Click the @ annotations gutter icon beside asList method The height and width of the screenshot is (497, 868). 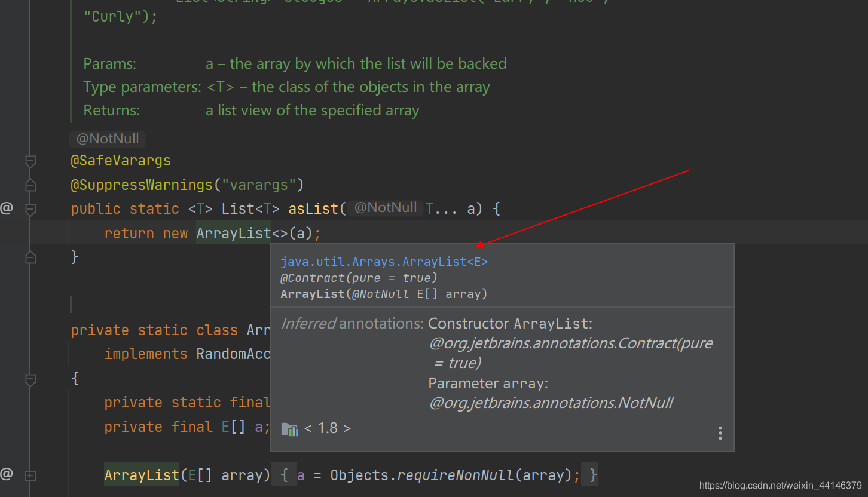coord(6,208)
